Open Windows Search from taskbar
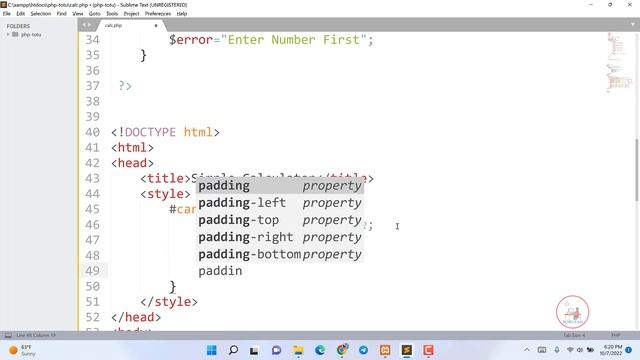Image resolution: width=640 pixels, height=360 pixels. (x=233, y=350)
